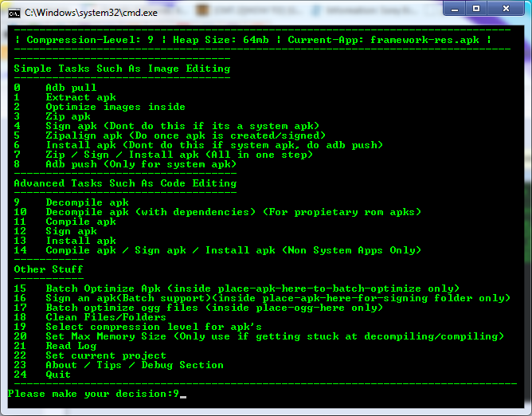
Task: Click option 12 'Sign apk'
Action: point(55,231)
